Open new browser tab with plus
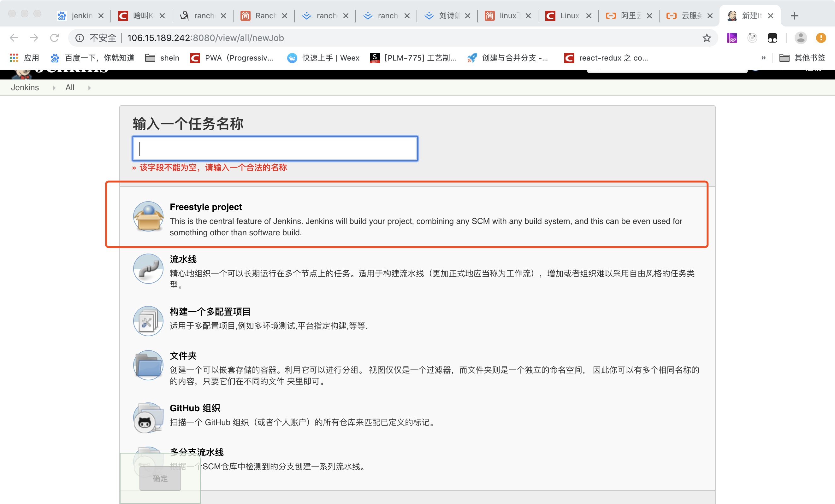 click(794, 15)
